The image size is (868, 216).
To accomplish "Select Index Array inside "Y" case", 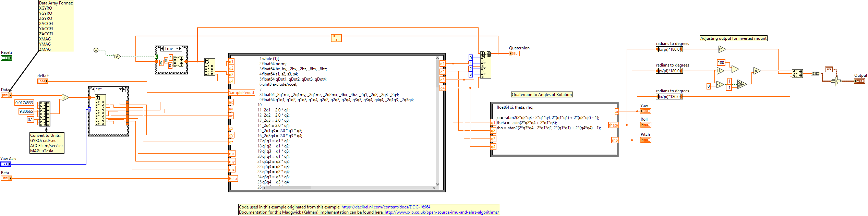I will coord(100,110).
